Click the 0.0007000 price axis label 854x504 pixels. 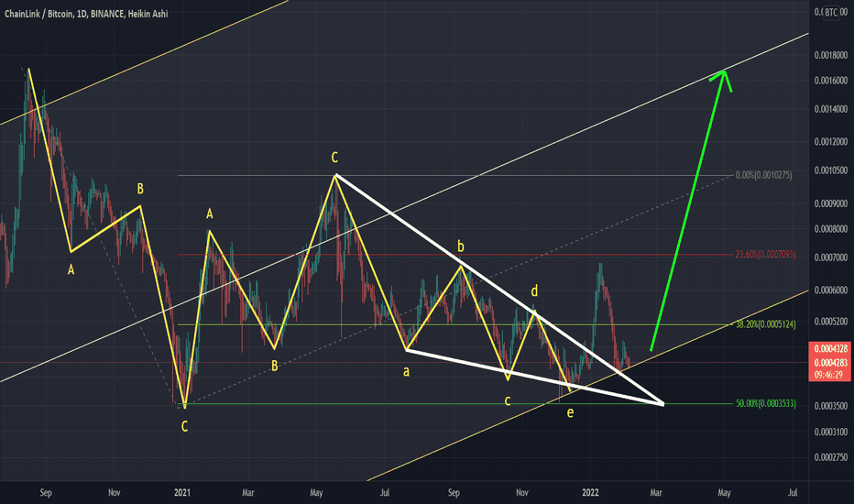tap(831, 257)
